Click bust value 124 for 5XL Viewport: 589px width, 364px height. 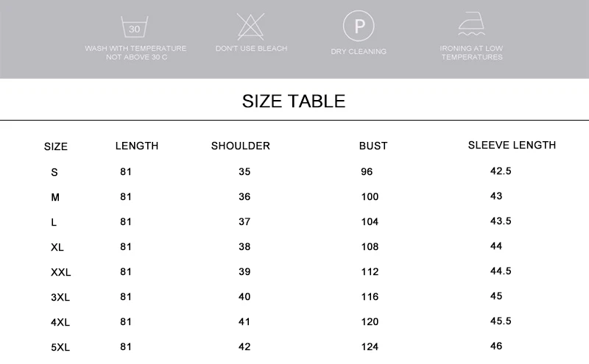(370, 347)
